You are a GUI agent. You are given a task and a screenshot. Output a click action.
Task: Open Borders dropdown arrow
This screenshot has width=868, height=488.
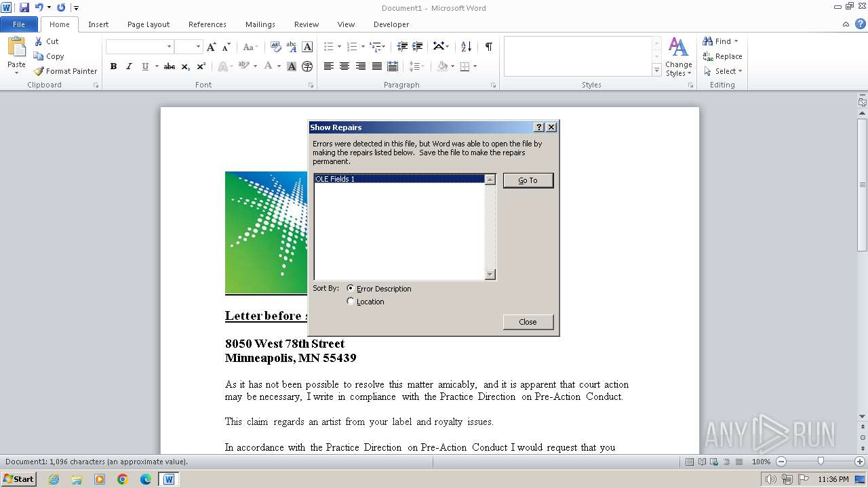tap(475, 66)
